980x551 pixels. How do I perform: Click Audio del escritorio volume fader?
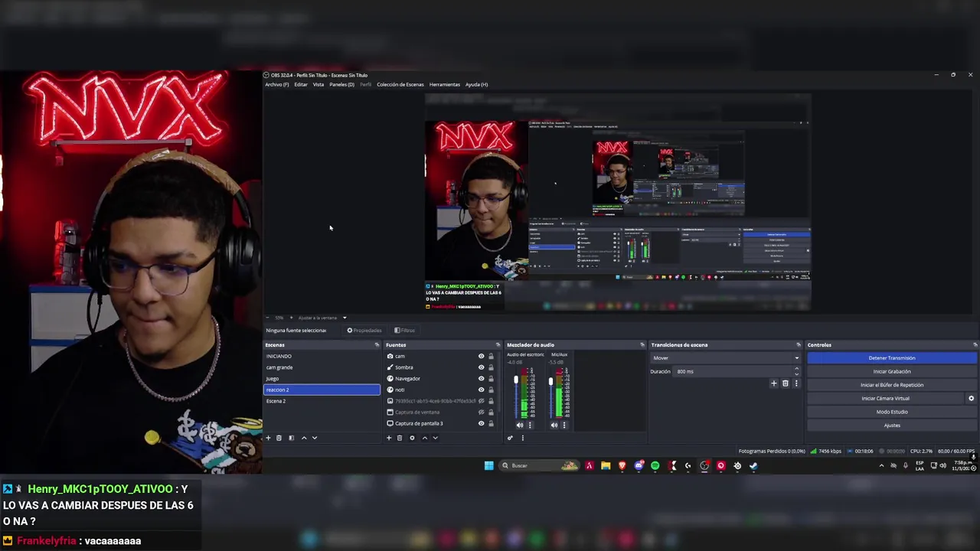point(516,380)
